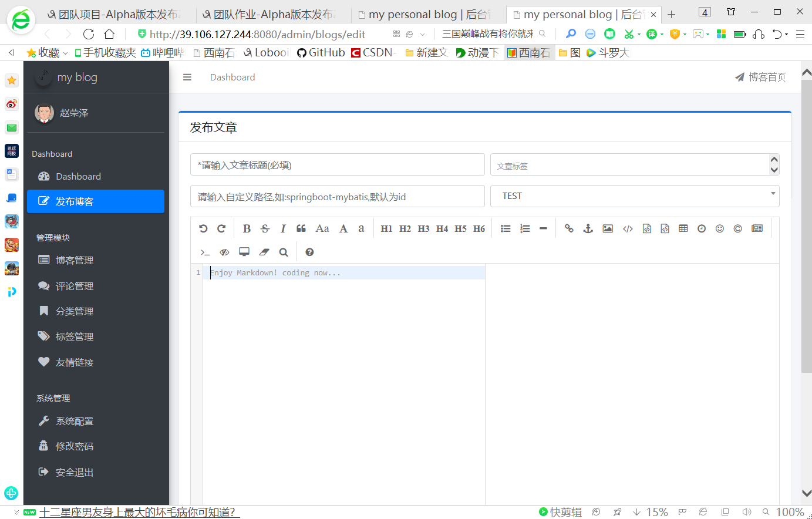This screenshot has width=812, height=519.
Task: Insert a hyperlink with the link icon
Action: [x=569, y=228]
